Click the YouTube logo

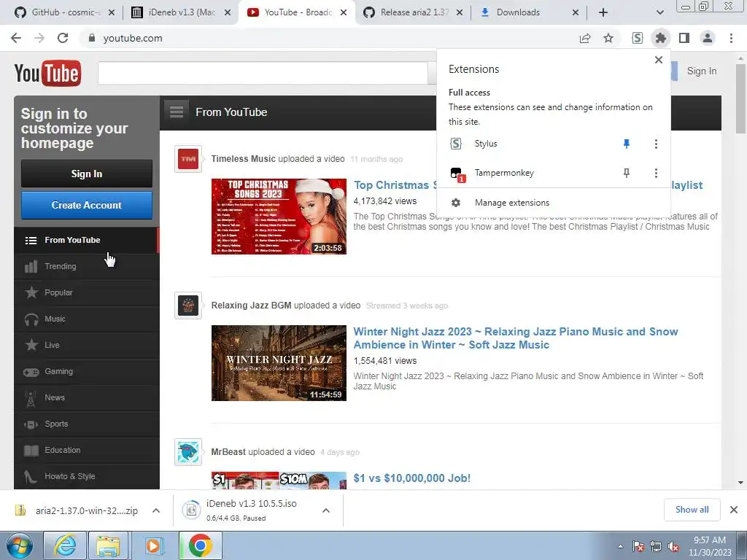[47, 74]
